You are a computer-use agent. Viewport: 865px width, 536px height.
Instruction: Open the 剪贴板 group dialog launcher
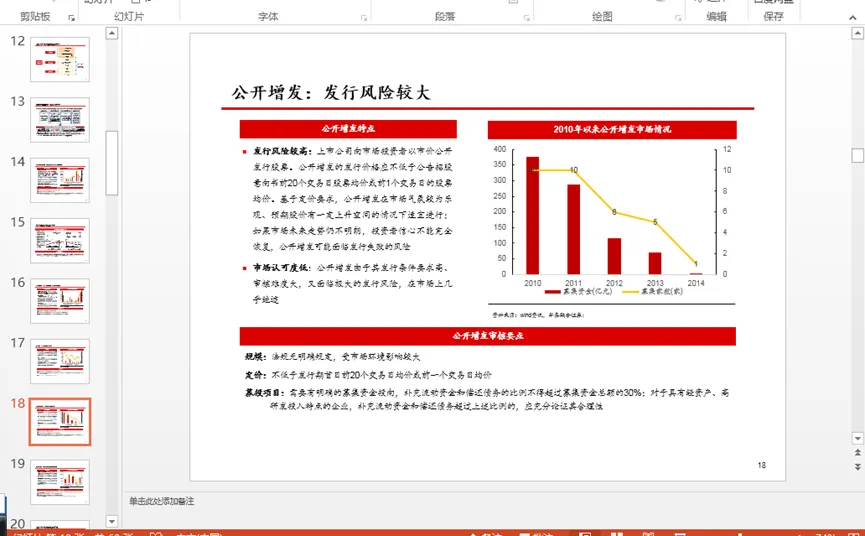[x=72, y=18]
